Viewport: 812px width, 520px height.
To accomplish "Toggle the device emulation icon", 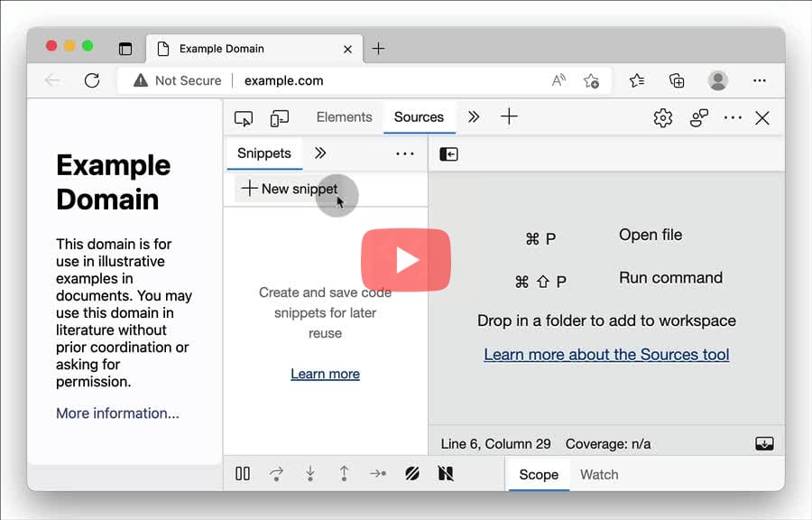I will coord(280,118).
